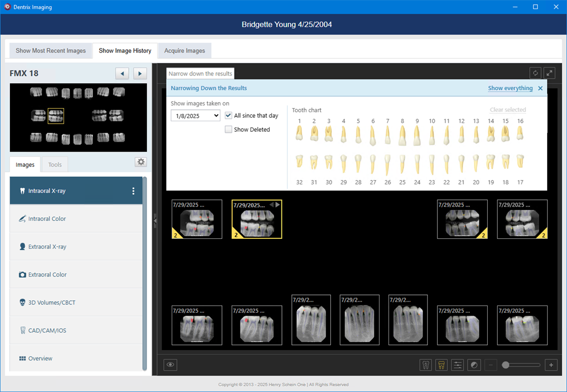Select tooth 22 in the tooth chart
Screen dimensions: 567x392
point(447,164)
